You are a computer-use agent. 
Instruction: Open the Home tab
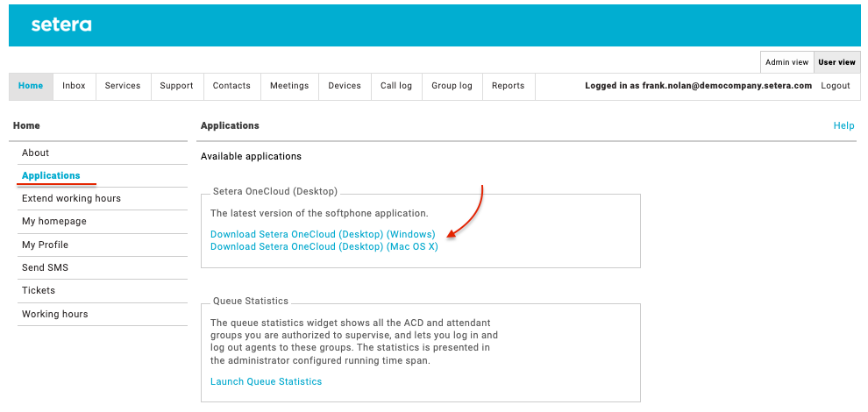(x=31, y=86)
